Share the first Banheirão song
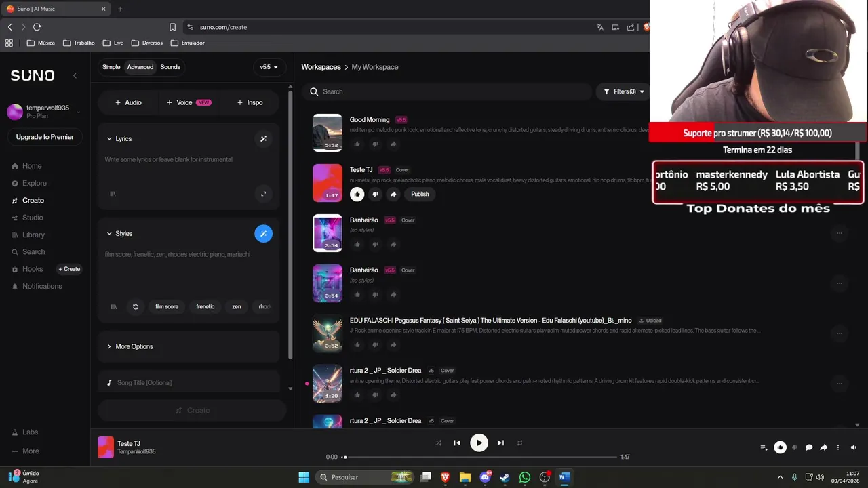 393,244
